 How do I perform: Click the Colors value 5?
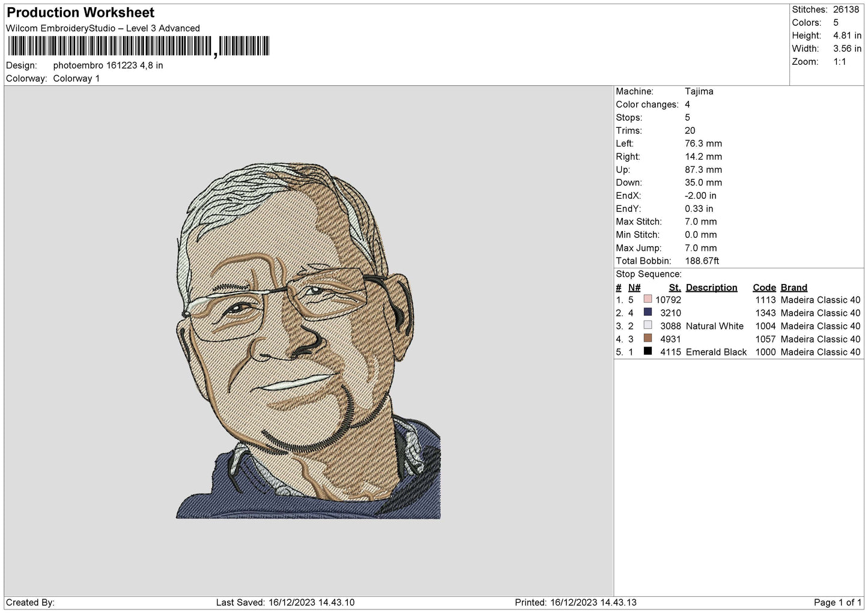(836, 23)
